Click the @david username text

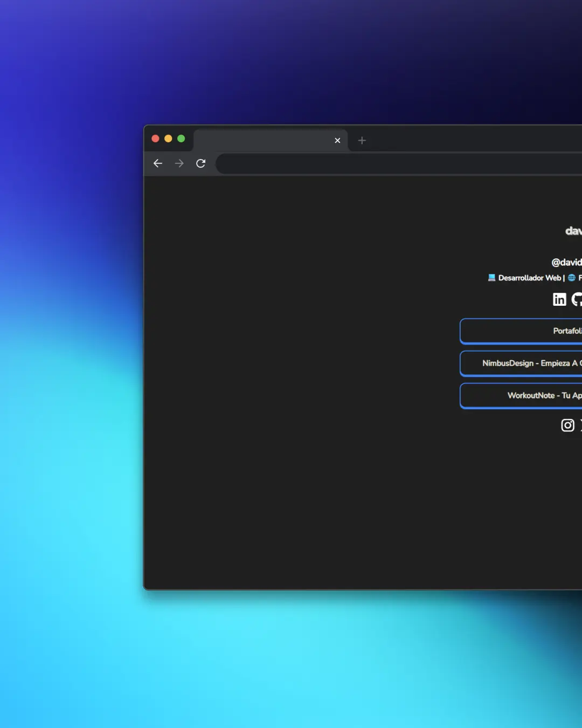tap(566, 263)
